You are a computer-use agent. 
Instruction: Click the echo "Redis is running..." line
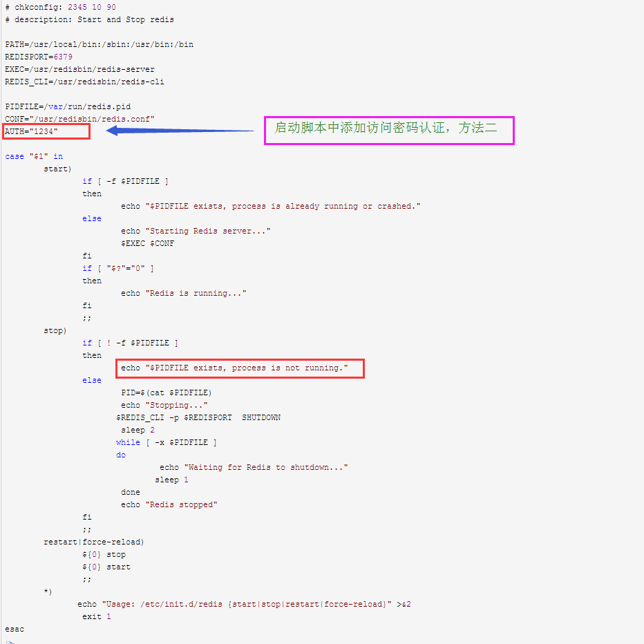point(184,293)
